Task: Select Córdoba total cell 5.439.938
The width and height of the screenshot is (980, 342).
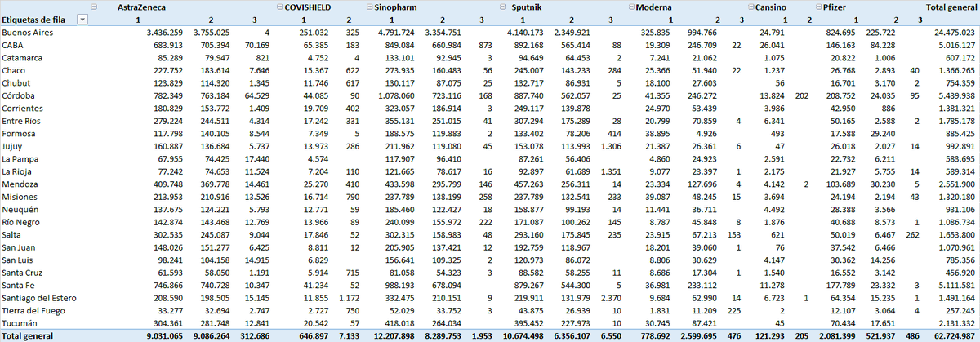Action: [956, 95]
